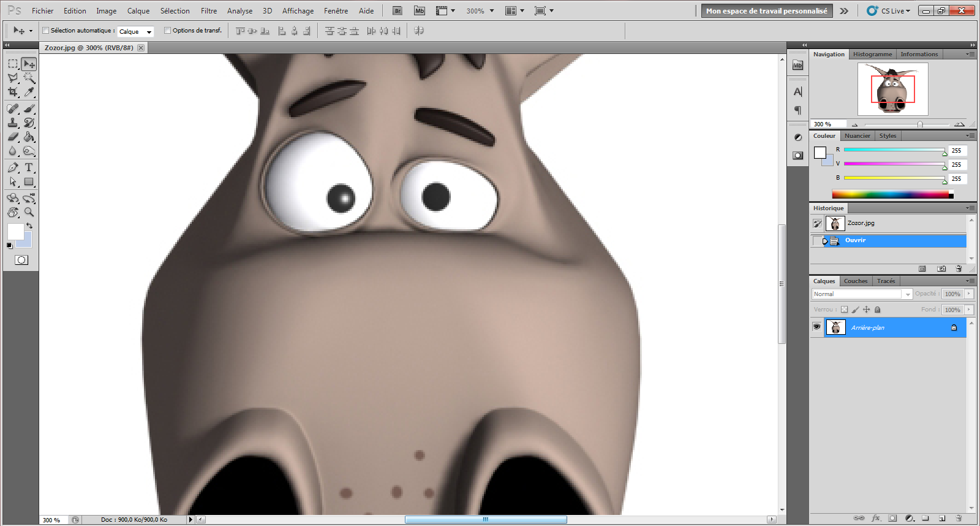Open the 300% zoom level dropdown
This screenshot has height=526, width=980.
480,11
